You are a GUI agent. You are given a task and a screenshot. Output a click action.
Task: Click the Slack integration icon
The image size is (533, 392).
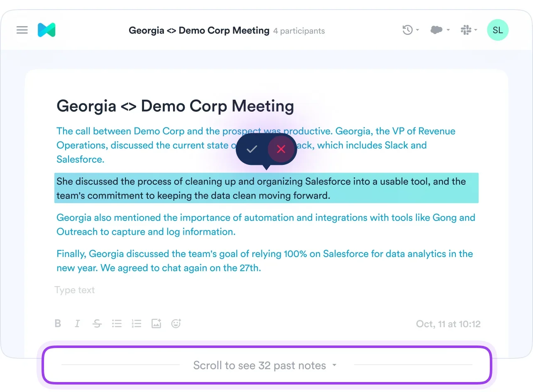[466, 30]
